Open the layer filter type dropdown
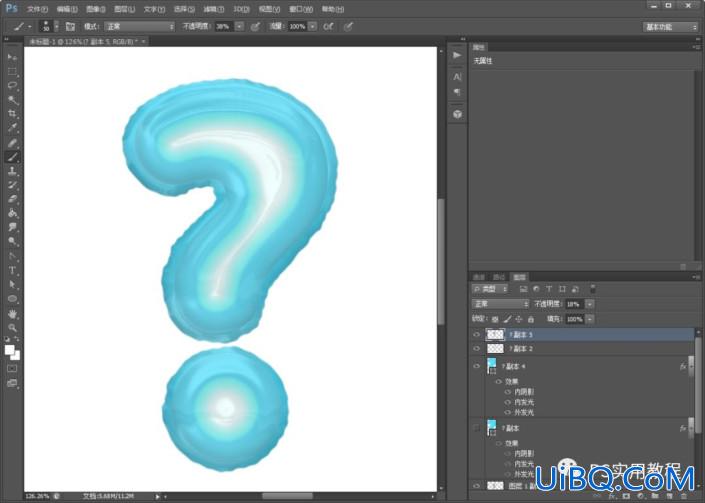Image resolution: width=705 pixels, height=503 pixels. tap(490, 289)
